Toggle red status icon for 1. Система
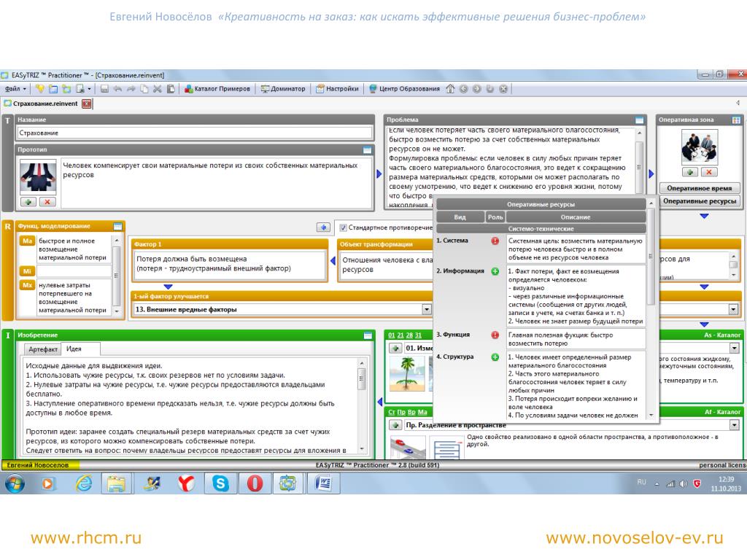Image resolution: width=747 pixels, height=560 pixels. [x=495, y=241]
